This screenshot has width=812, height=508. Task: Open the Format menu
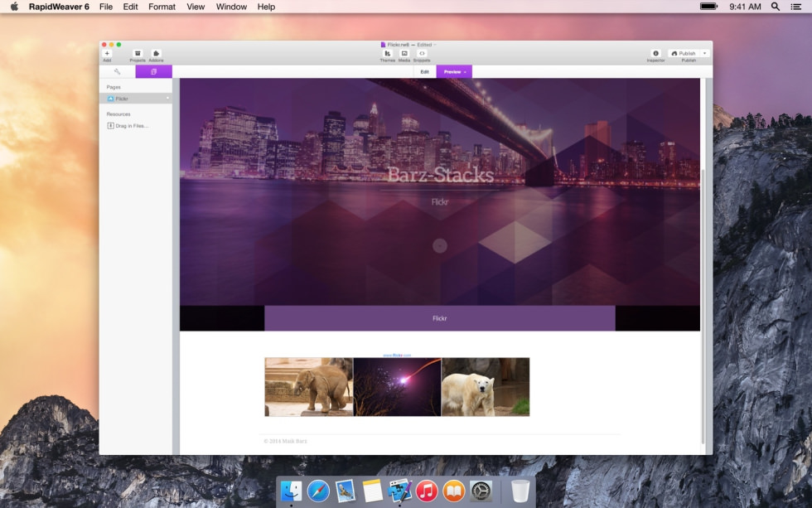click(162, 7)
